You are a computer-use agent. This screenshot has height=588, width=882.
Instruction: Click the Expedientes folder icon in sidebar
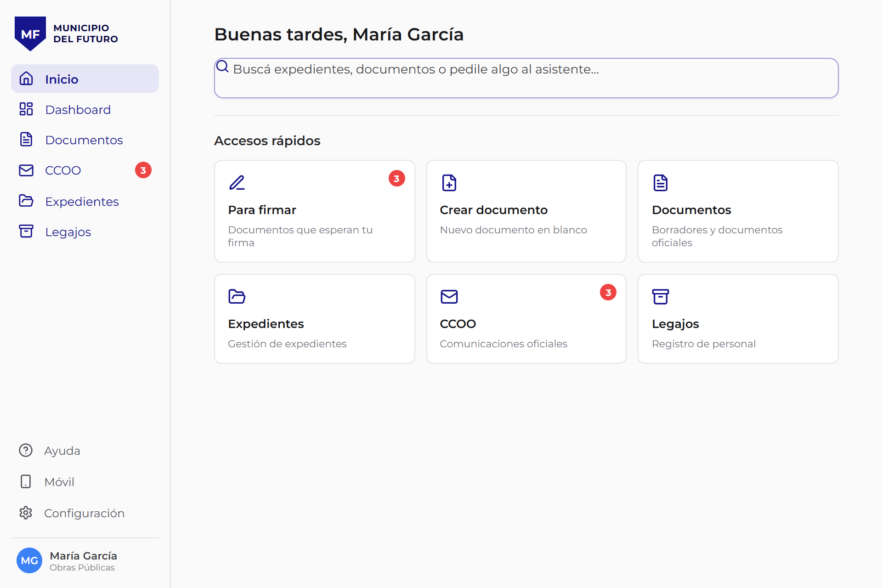[x=26, y=201]
